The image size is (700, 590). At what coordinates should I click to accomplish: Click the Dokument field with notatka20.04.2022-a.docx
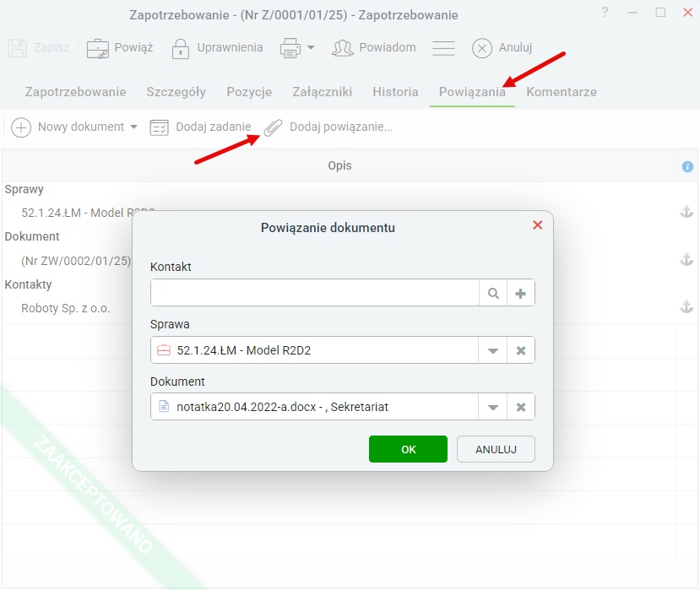click(x=314, y=407)
